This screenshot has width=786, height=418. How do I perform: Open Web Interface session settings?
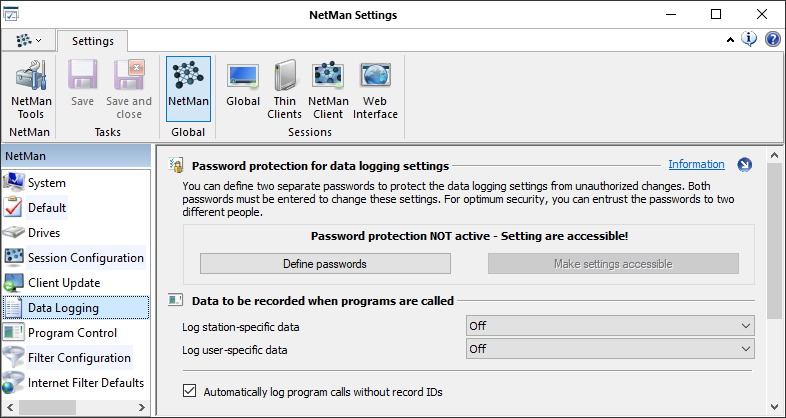point(375,90)
